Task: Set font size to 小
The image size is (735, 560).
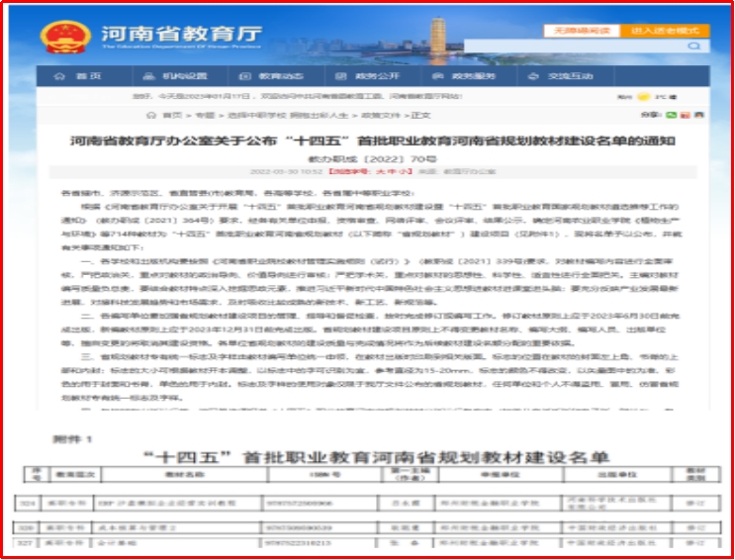Action: click(x=404, y=171)
